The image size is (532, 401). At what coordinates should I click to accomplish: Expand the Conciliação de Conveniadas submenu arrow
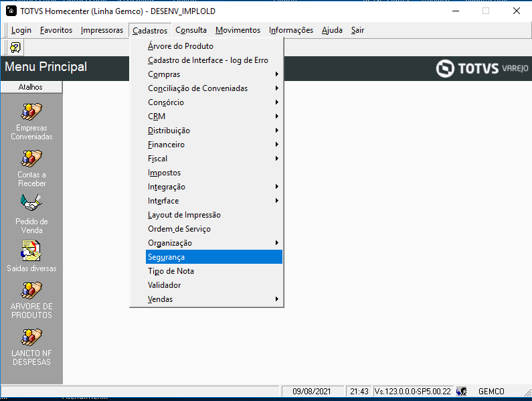tap(277, 88)
